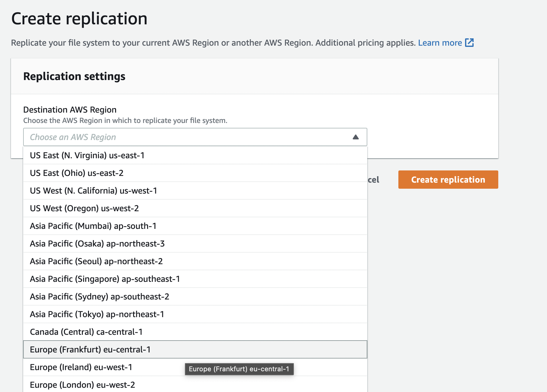Pick Europe (London) eu-west-2
547x392 pixels.
coord(195,384)
